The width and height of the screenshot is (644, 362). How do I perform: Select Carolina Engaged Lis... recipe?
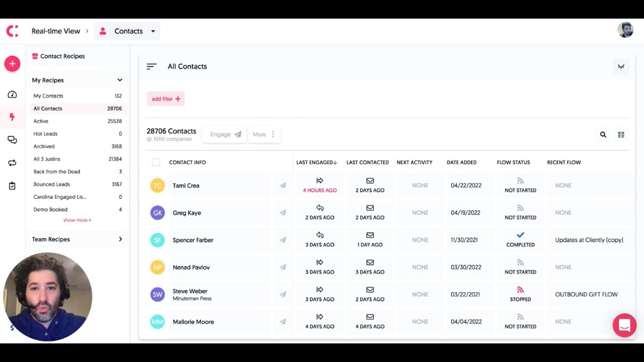click(77, 197)
